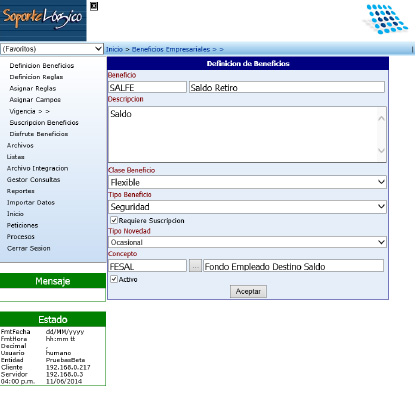This screenshot has height=394, width=416.
Task: Focus the Beneficio code field SALFE
Action: 147,87
